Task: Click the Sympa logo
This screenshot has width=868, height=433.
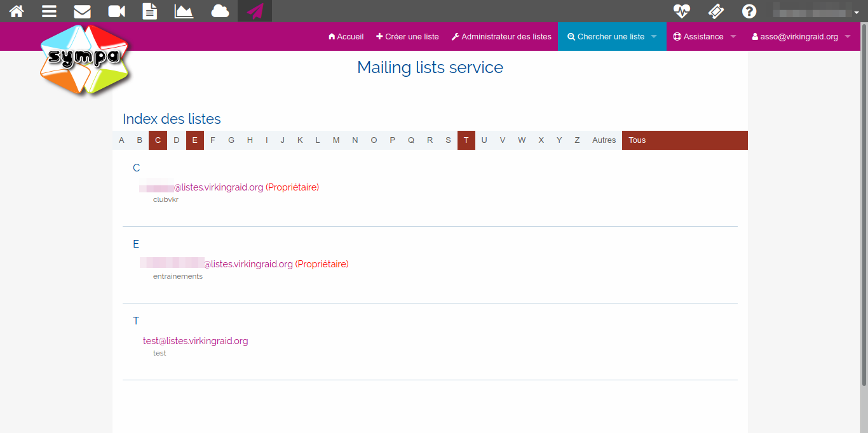Action: tap(85, 59)
